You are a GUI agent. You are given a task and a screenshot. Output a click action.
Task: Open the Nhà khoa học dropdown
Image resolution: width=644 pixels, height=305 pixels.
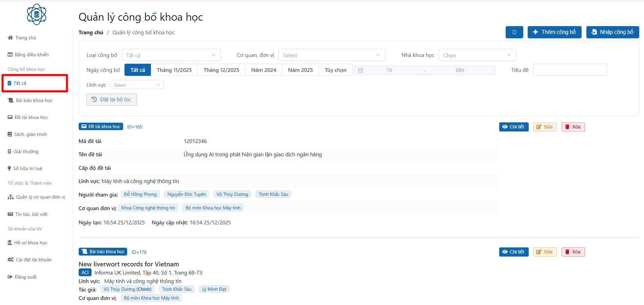[x=477, y=55]
